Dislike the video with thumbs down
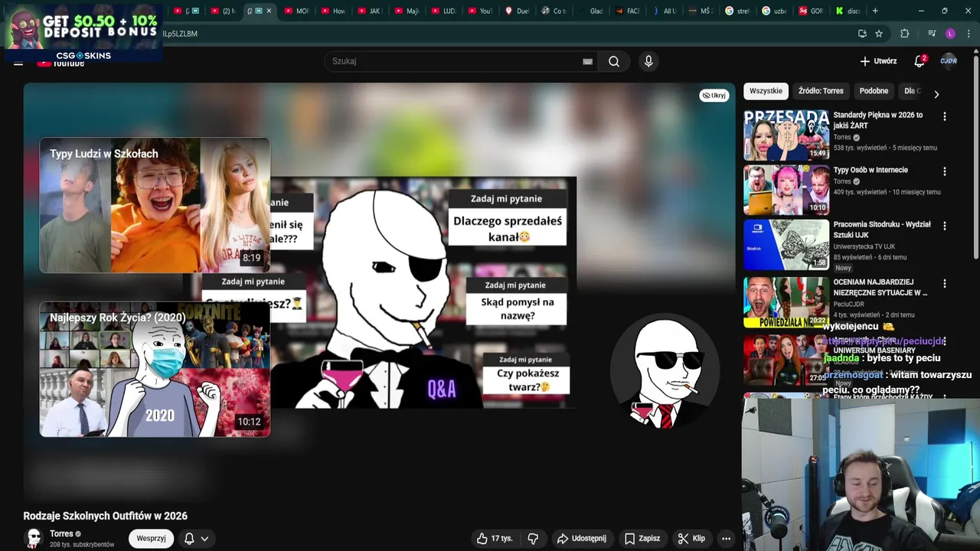The image size is (980, 551). (x=533, y=539)
